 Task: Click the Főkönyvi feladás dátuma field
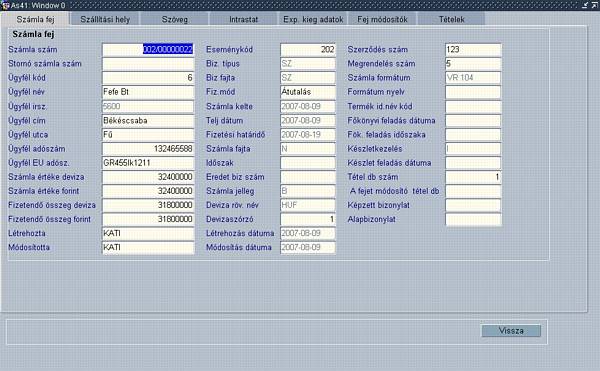(473, 120)
